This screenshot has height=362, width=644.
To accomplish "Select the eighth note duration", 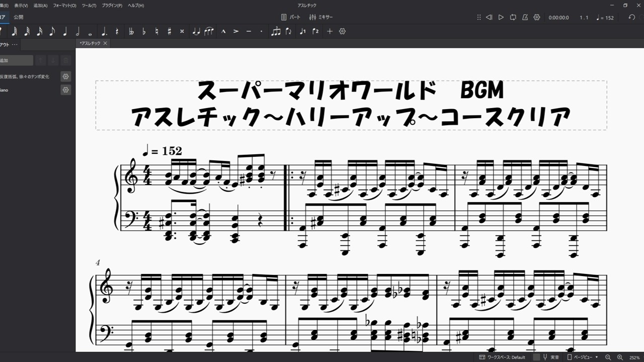I will (x=52, y=31).
